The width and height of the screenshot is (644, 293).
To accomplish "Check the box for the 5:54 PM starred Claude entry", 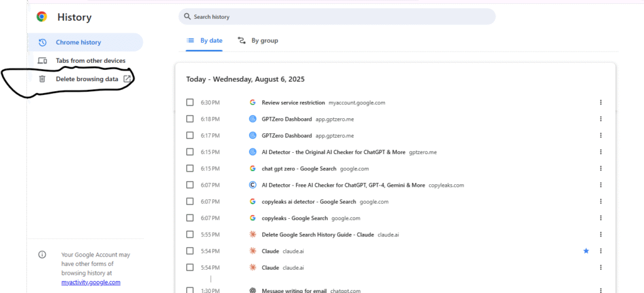I will coord(190,251).
